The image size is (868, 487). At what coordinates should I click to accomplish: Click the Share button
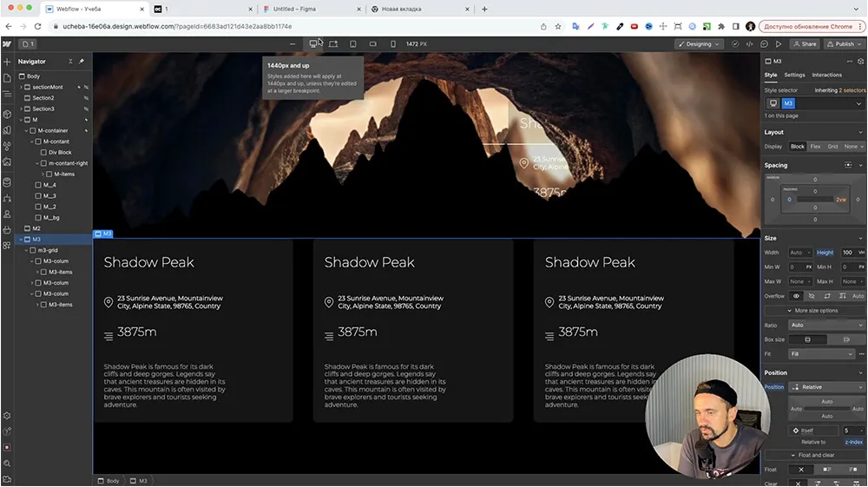click(x=805, y=43)
